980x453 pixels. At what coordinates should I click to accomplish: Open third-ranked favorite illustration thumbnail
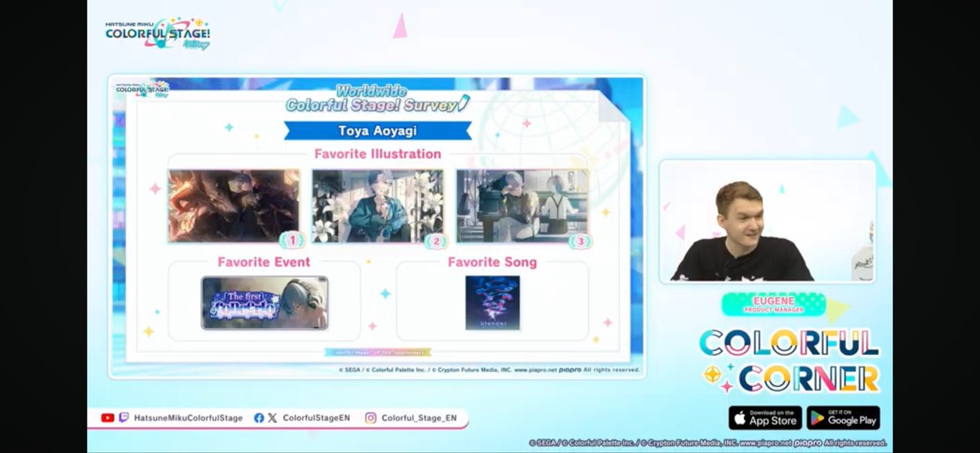point(522,206)
